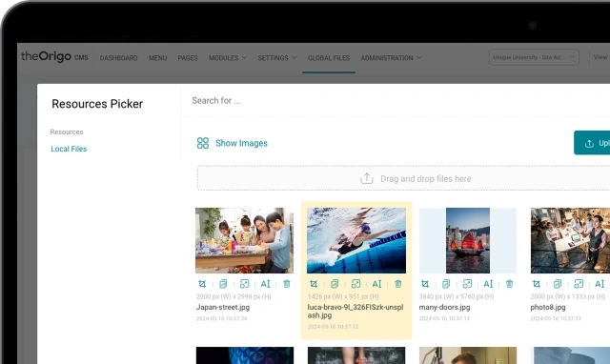610x364 pixels.
Task: Click the Drag and drop files here area
Action: [403, 178]
